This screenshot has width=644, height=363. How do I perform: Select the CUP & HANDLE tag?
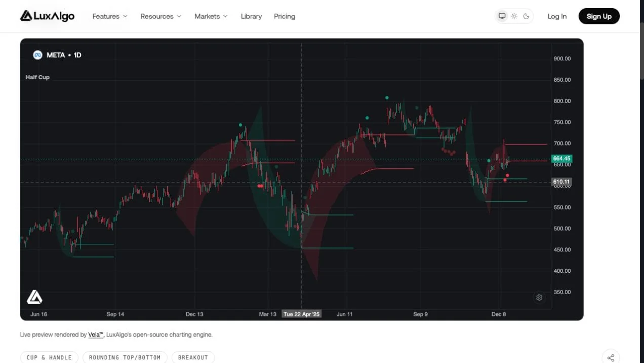(x=49, y=357)
